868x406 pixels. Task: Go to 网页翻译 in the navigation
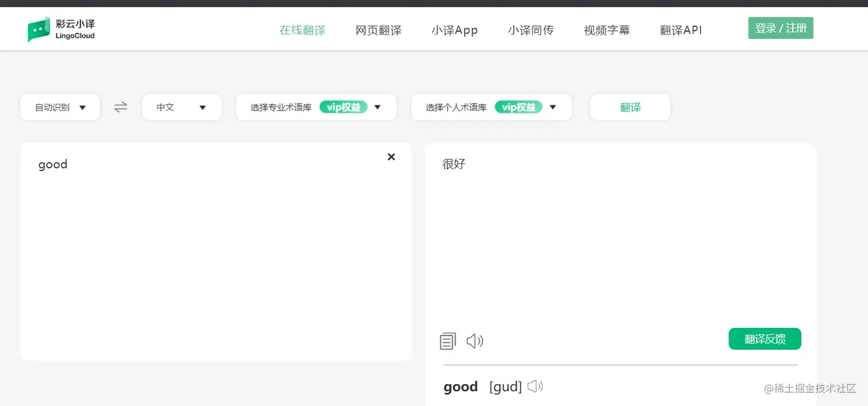(378, 30)
